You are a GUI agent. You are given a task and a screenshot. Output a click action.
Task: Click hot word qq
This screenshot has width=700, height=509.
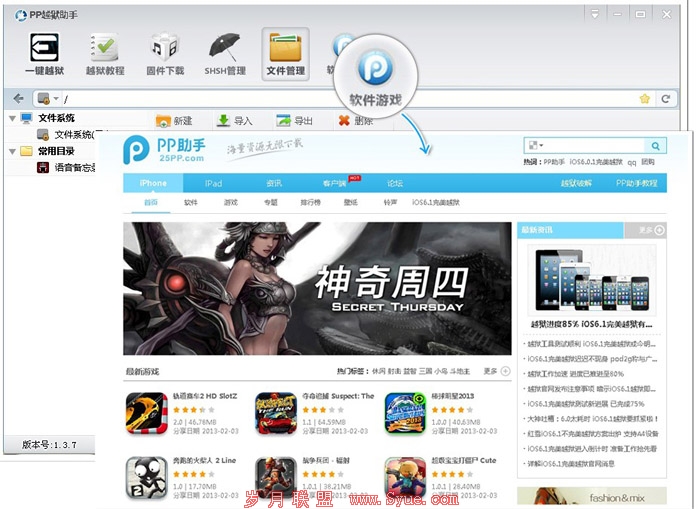point(631,163)
